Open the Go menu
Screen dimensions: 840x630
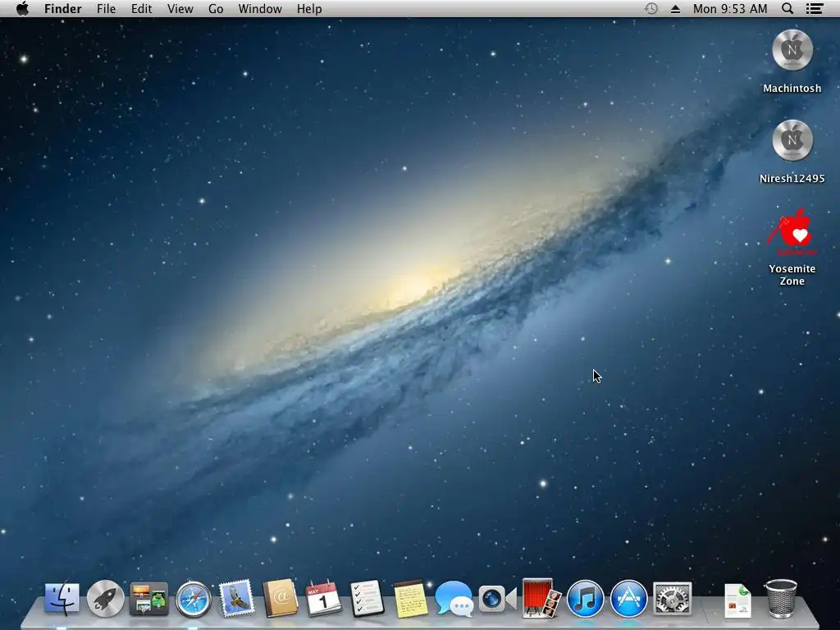pyautogui.click(x=216, y=8)
